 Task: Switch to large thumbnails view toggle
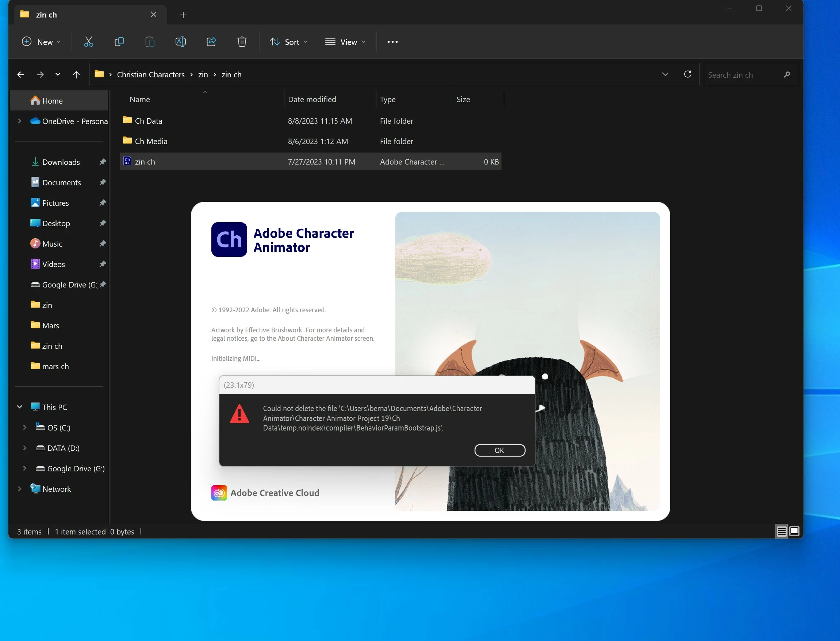tap(794, 531)
